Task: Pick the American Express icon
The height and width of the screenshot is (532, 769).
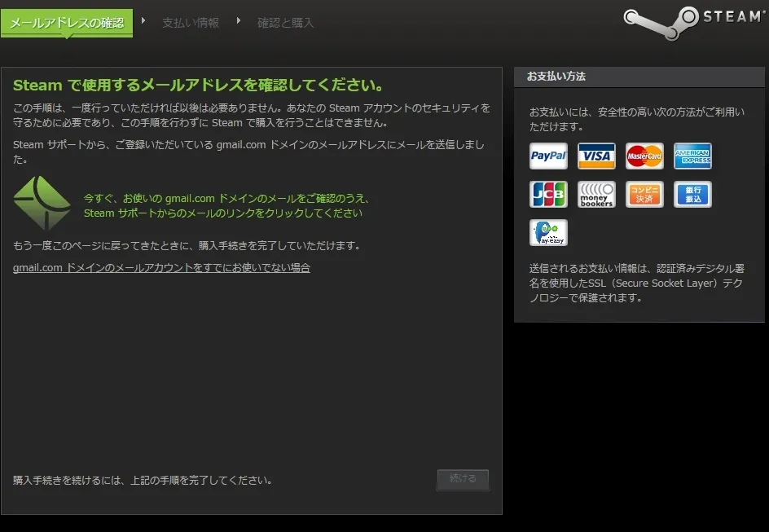Action: point(692,156)
